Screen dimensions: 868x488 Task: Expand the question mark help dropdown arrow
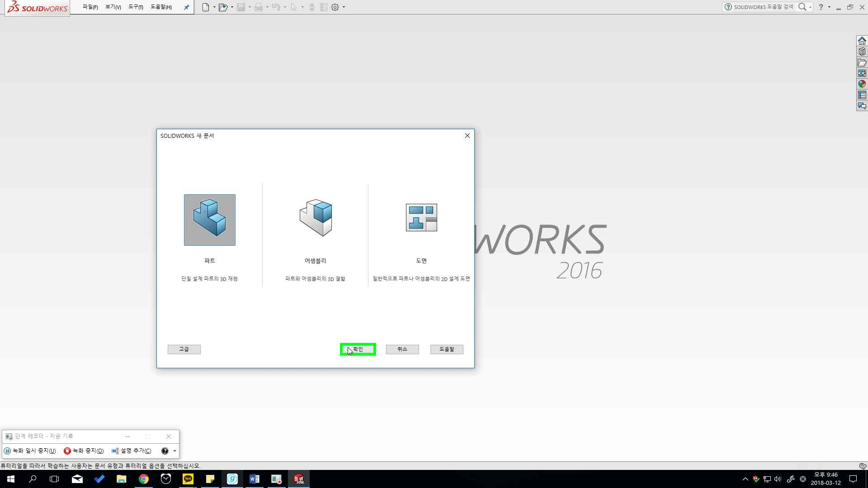point(829,7)
